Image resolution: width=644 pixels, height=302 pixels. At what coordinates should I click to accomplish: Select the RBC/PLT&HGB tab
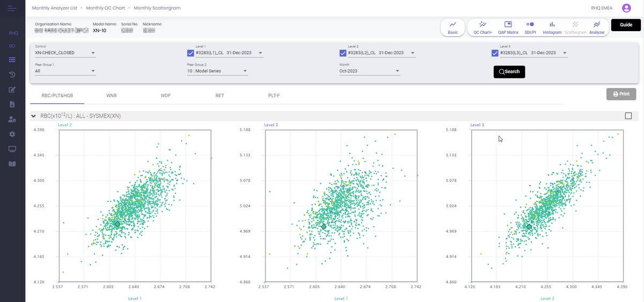[57, 95]
